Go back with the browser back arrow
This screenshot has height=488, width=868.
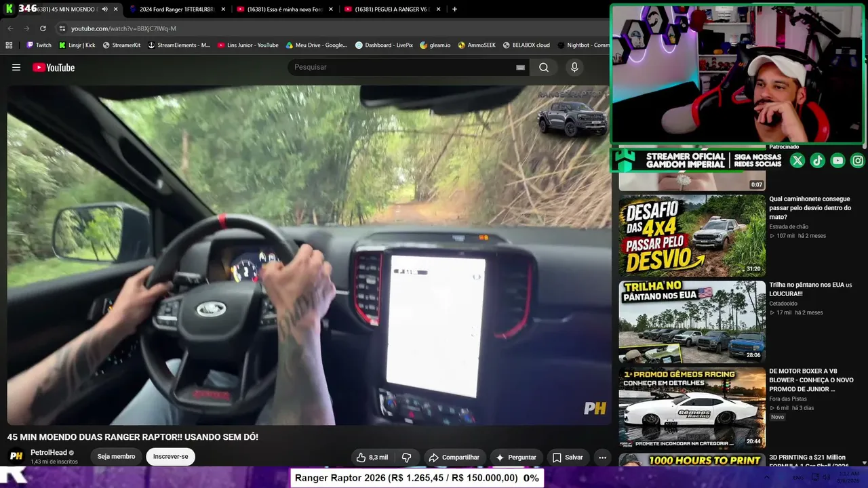(10, 28)
